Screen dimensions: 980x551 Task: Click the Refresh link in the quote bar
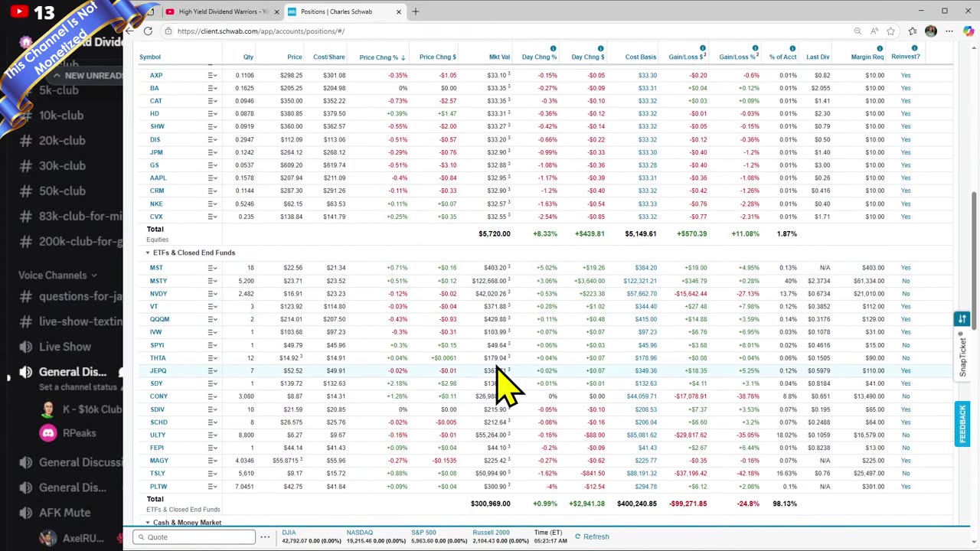click(x=592, y=537)
